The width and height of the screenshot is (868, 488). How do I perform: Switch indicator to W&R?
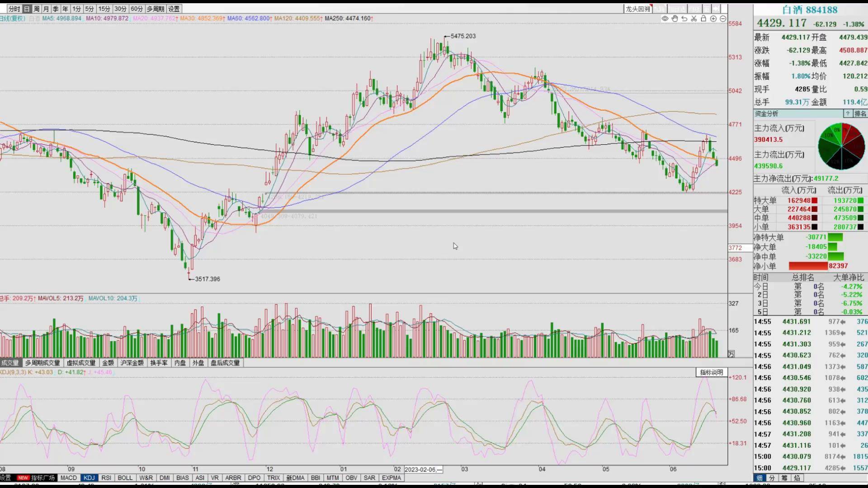[x=146, y=478]
